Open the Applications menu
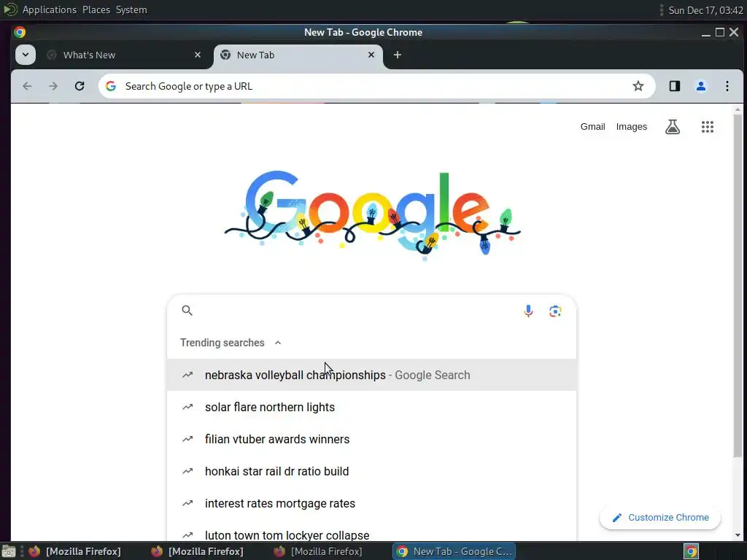This screenshot has height=560, width=747. click(50, 9)
